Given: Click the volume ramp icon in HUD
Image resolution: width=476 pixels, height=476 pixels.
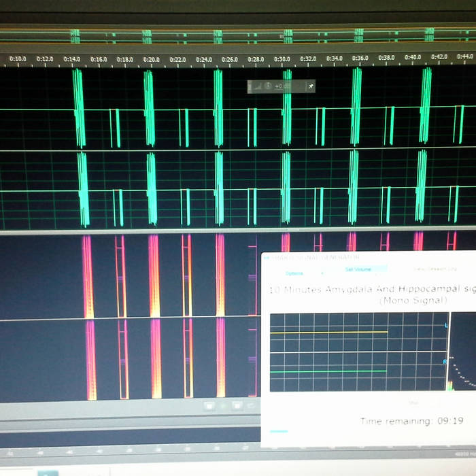Looking at the screenshot, I should [258, 86].
